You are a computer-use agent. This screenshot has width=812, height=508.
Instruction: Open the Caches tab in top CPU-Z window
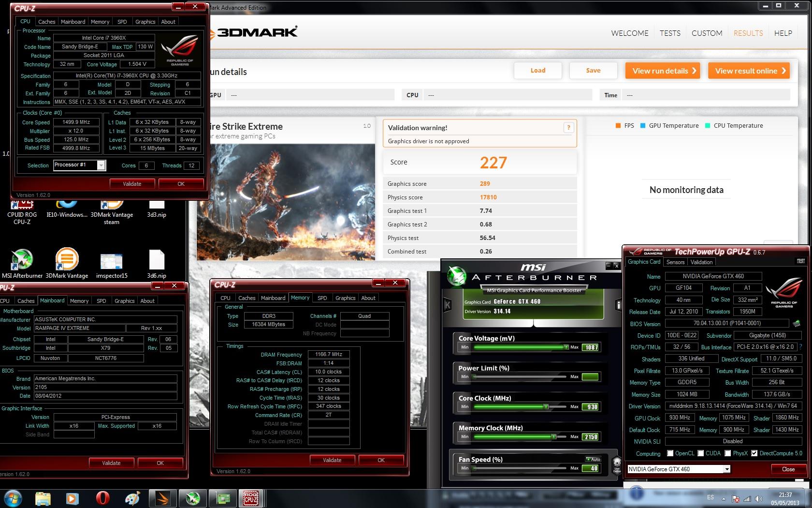[47, 22]
